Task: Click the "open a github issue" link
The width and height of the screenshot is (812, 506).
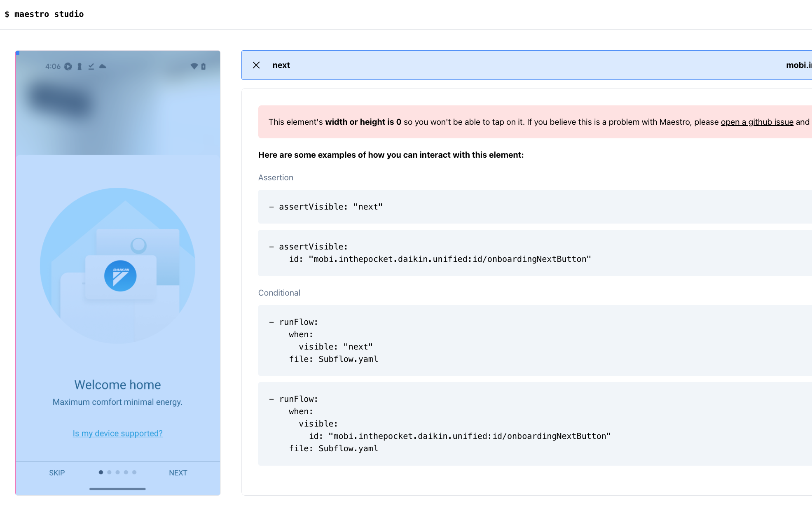Action: (757, 122)
